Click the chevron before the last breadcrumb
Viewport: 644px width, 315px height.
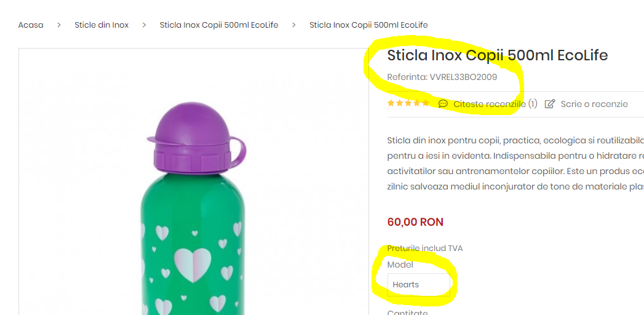[x=293, y=25]
